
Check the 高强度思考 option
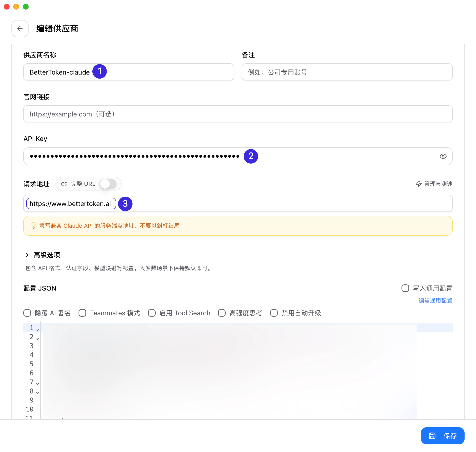coord(222,313)
